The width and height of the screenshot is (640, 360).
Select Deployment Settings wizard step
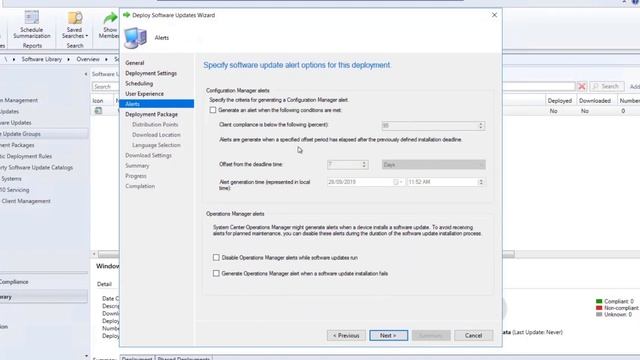coord(151,73)
